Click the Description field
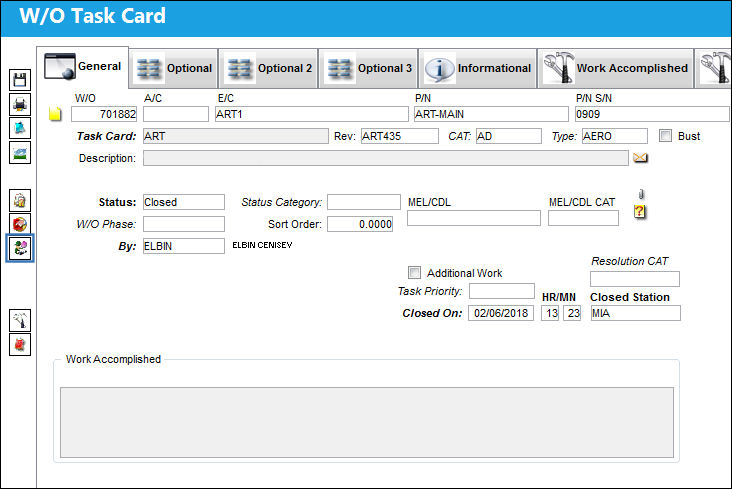 pyautogui.click(x=386, y=158)
